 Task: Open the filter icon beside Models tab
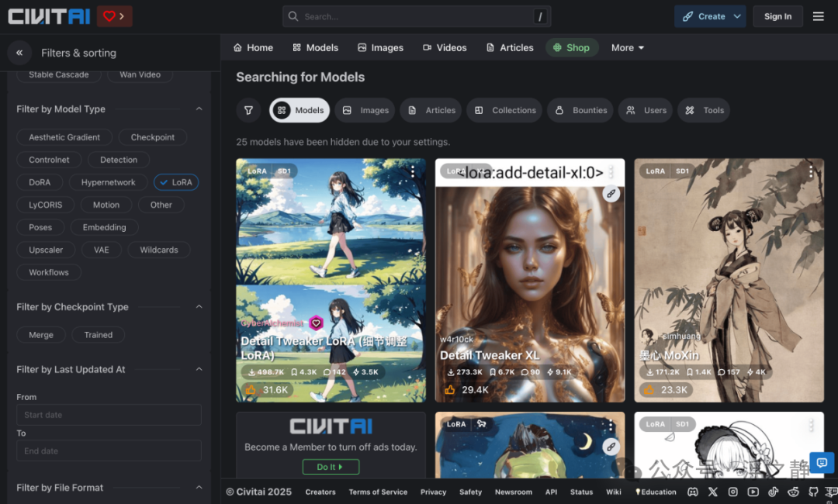(248, 110)
